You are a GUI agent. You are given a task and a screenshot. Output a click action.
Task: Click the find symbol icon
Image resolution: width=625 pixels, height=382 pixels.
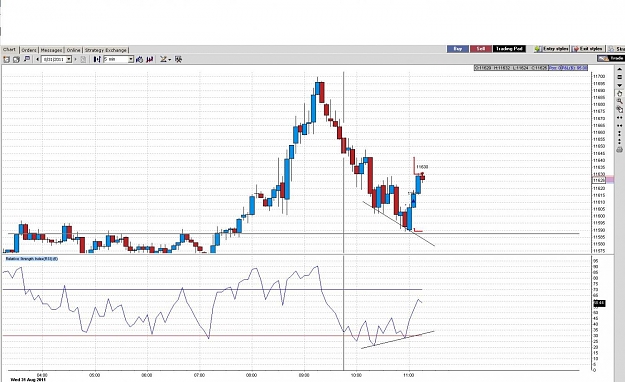click(x=27, y=59)
